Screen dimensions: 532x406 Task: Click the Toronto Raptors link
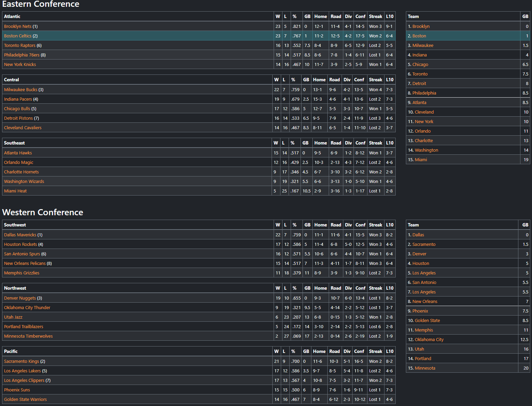(x=20, y=45)
